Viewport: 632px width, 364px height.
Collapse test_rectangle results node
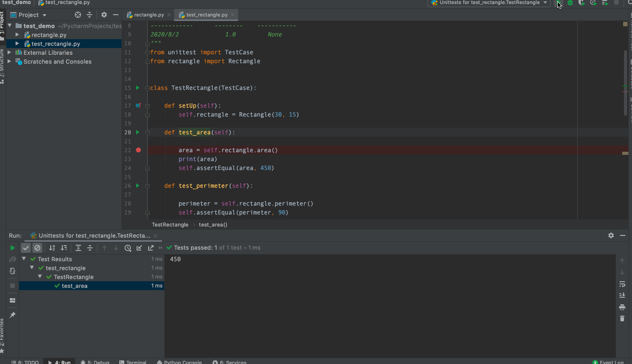click(x=32, y=268)
